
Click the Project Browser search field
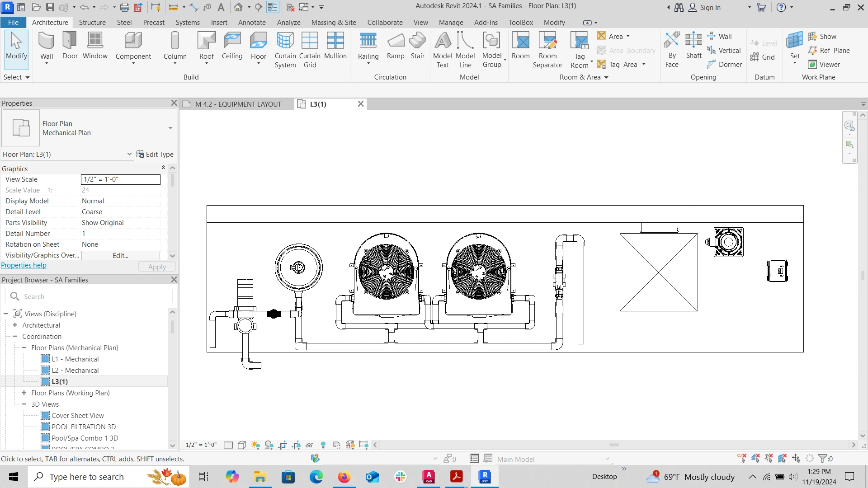(89, 296)
